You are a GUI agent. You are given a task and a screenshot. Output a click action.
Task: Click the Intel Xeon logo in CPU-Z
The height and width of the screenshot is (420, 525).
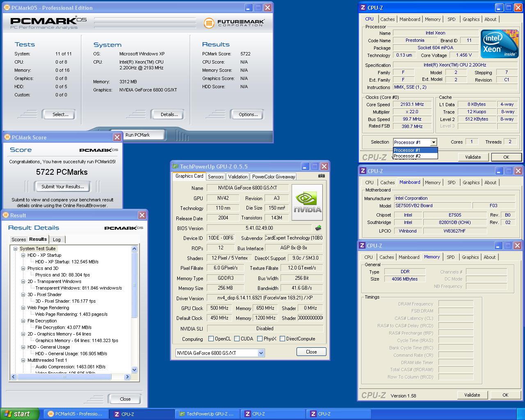point(499,44)
